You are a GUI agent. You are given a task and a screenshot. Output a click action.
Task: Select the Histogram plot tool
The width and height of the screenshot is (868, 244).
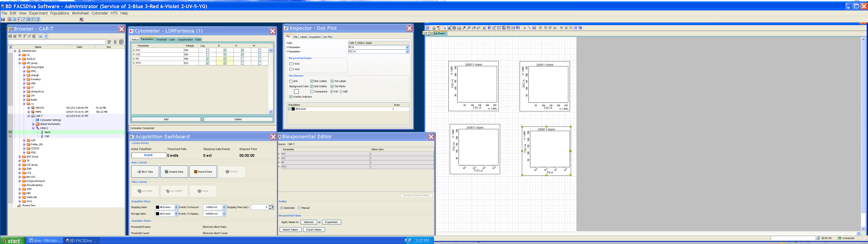tap(459, 28)
